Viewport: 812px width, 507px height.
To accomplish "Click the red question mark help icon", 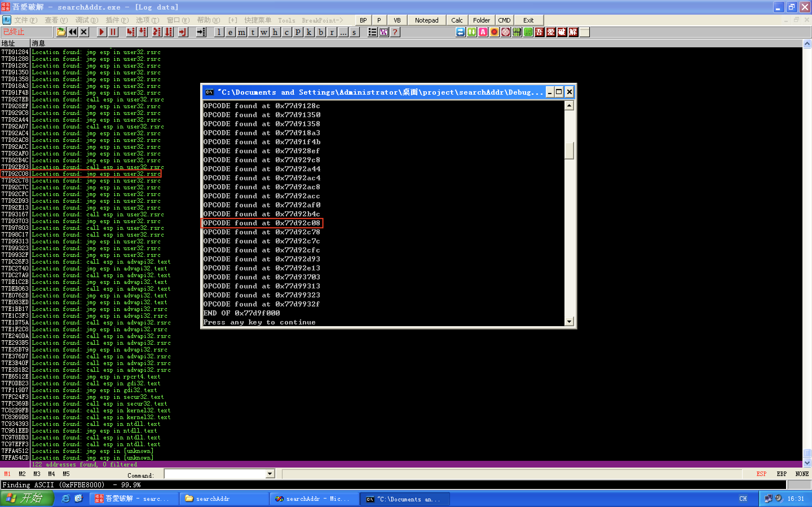I will (x=395, y=32).
